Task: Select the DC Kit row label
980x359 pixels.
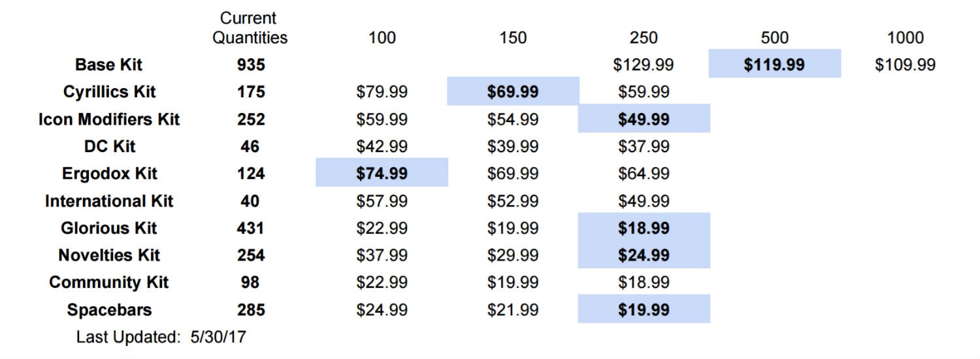Action: point(109,146)
